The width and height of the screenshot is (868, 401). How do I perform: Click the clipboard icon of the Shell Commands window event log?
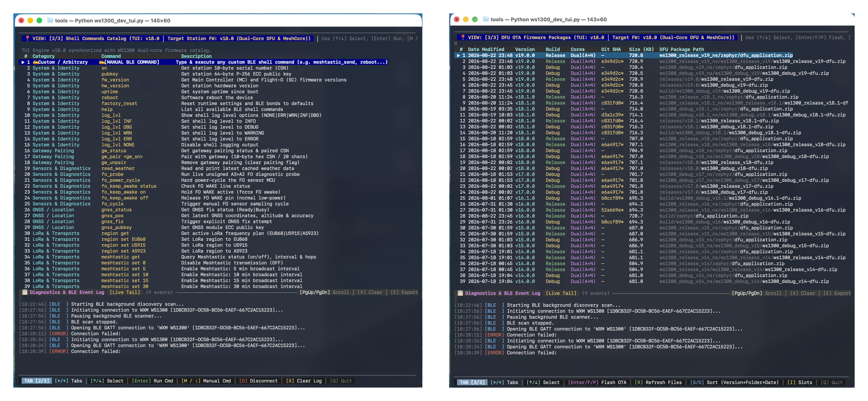(25, 292)
